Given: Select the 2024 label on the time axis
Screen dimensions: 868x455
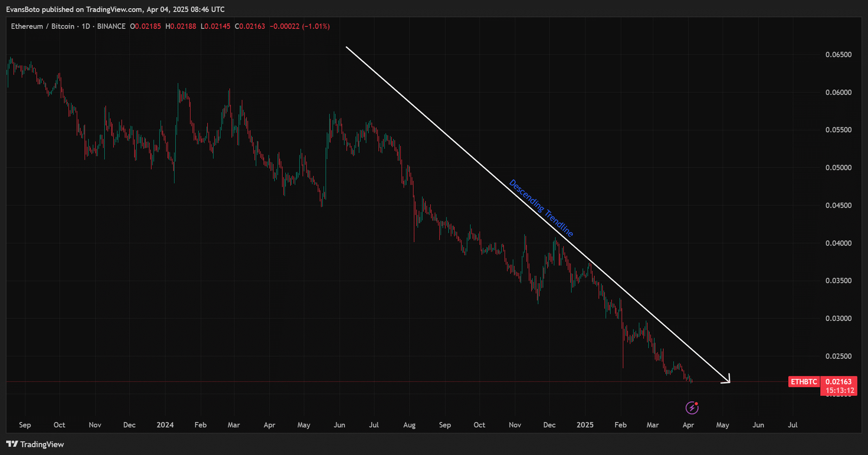Looking at the screenshot, I should pyautogui.click(x=165, y=425).
